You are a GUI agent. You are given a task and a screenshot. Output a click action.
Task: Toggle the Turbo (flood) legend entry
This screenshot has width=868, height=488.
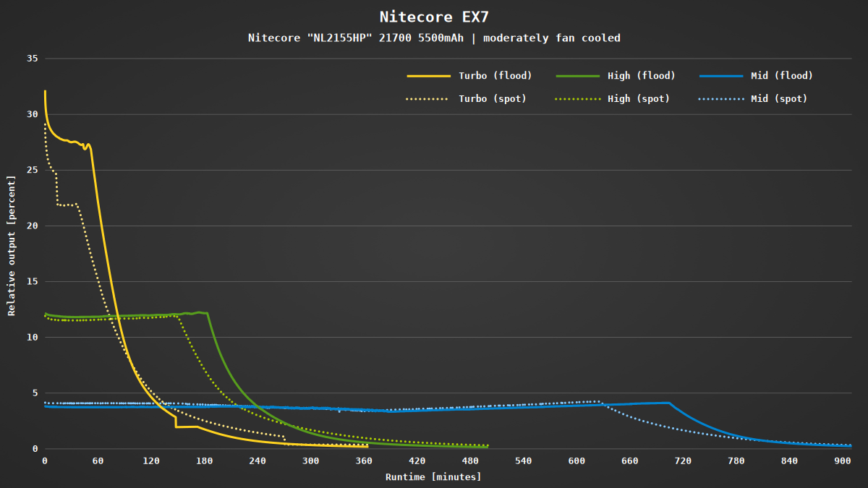click(x=495, y=76)
